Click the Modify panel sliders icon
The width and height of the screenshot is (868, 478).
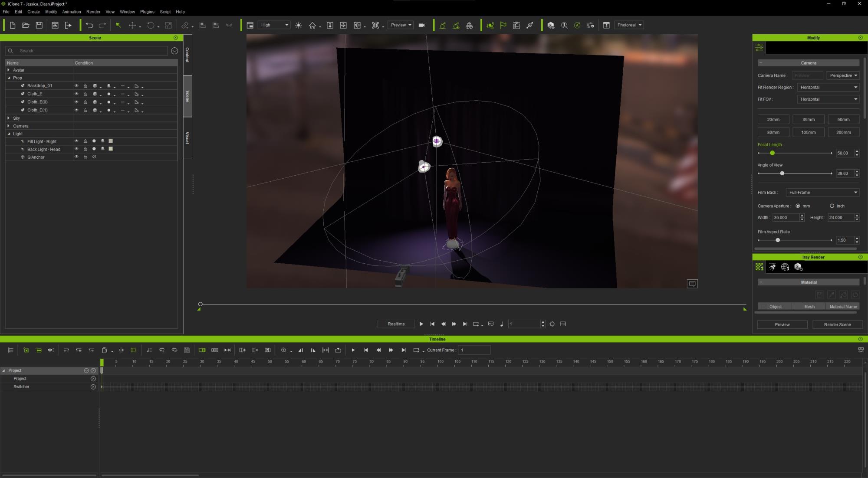tap(759, 47)
